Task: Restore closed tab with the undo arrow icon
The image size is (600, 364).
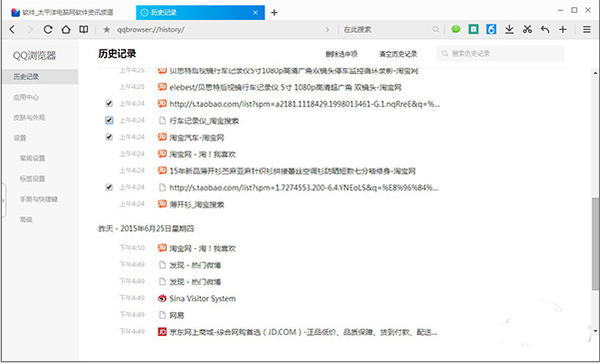Action: [545, 30]
